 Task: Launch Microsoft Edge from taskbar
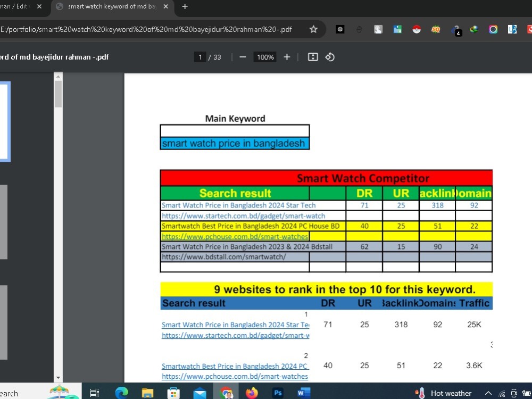coord(121,393)
